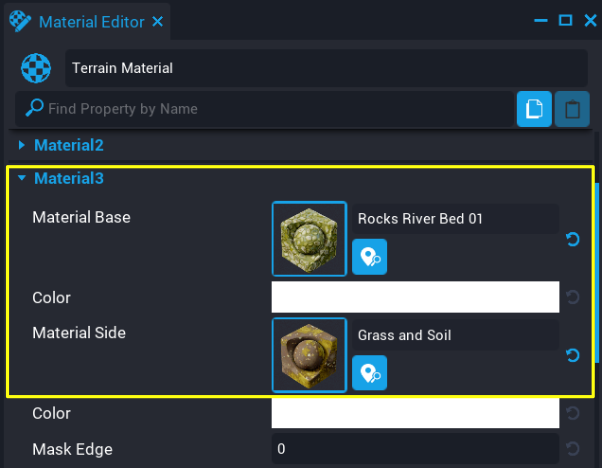Find Grass and Soil asset in project
Image resolution: width=602 pixels, height=468 pixels.
click(369, 373)
